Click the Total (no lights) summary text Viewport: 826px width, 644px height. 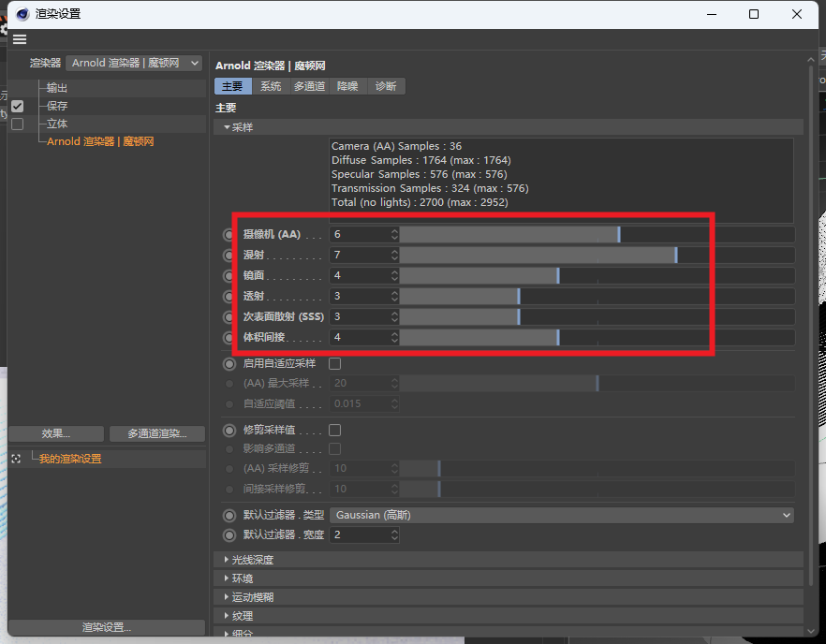coord(420,203)
